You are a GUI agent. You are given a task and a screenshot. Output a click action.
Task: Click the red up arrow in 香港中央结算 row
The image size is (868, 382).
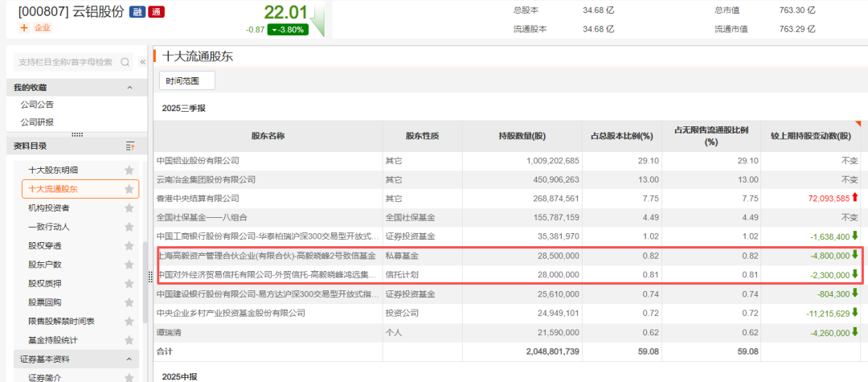pyautogui.click(x=855, y=197)
